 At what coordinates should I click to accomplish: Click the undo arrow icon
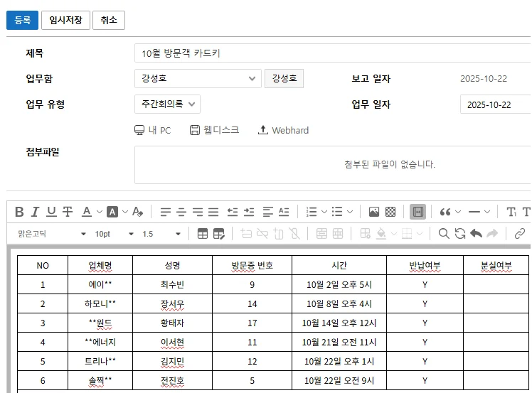(x=476, y=233)
